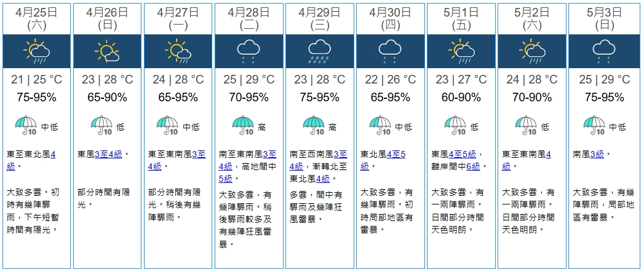
Task: Click April 29 heavy rain weather icon
Action: pyautogui.click(x=319, y=52)
